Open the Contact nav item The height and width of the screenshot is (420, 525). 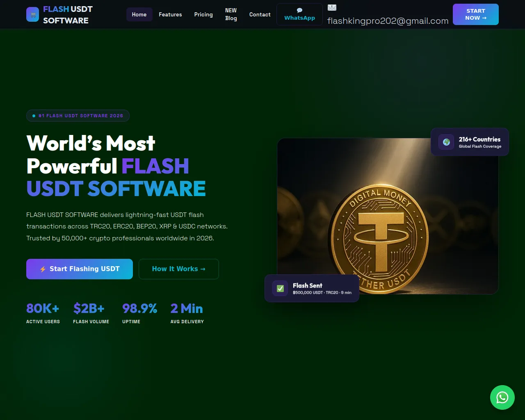click(260, 14)
